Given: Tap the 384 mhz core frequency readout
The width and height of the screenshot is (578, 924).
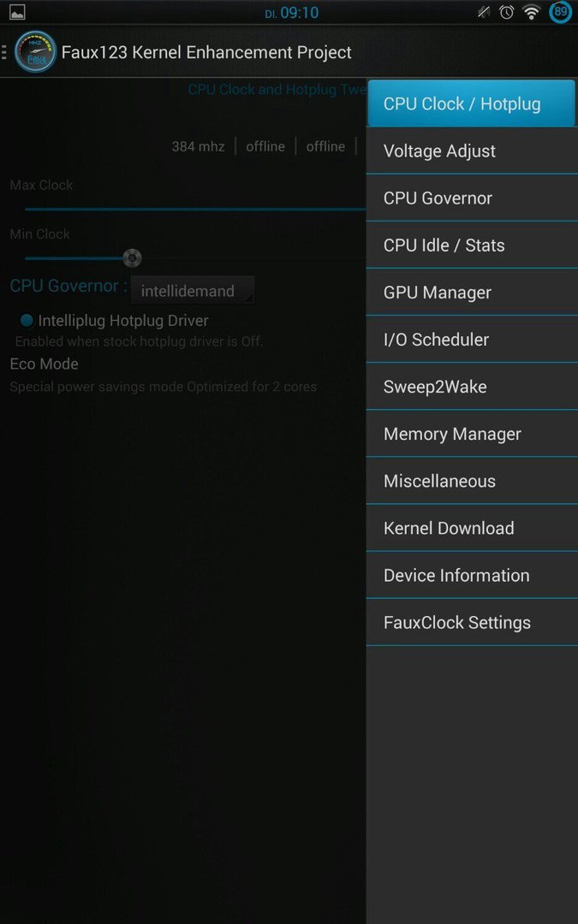Looking at the screenshot, I should coord(198,146).
